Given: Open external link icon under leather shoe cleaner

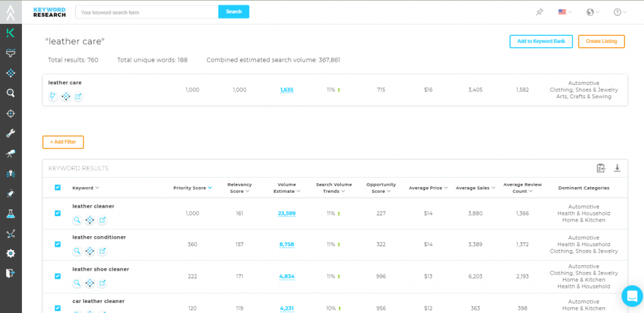Looking at the screenshot, I should 103,283.
